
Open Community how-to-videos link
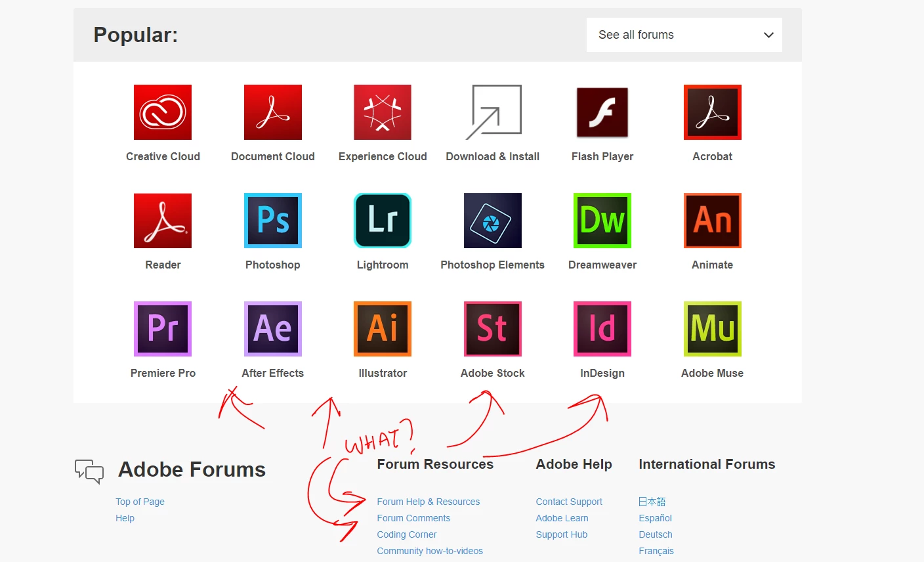(x=430, y=551)
